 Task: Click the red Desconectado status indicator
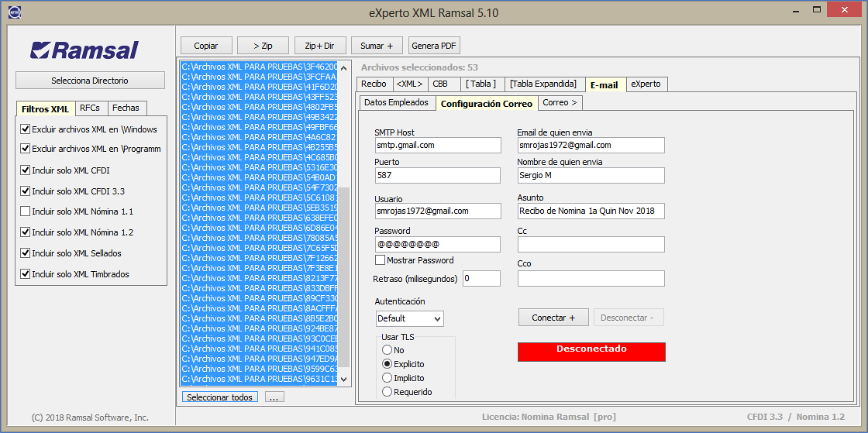click(591, 352)
